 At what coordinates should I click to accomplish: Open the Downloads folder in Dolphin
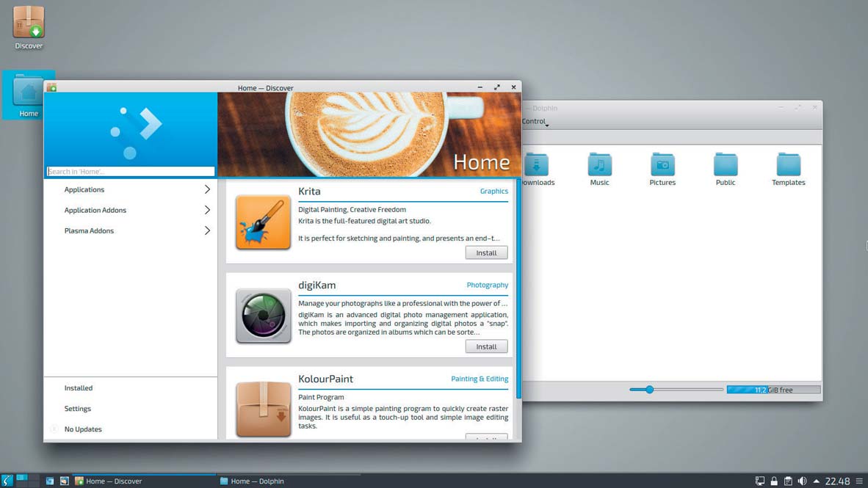coord(537,170)
